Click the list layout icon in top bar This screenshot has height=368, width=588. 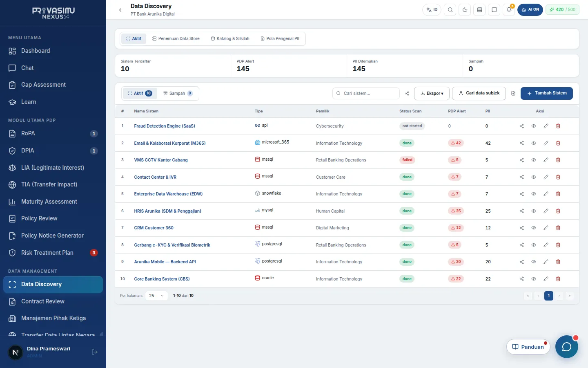click(479, 10)
